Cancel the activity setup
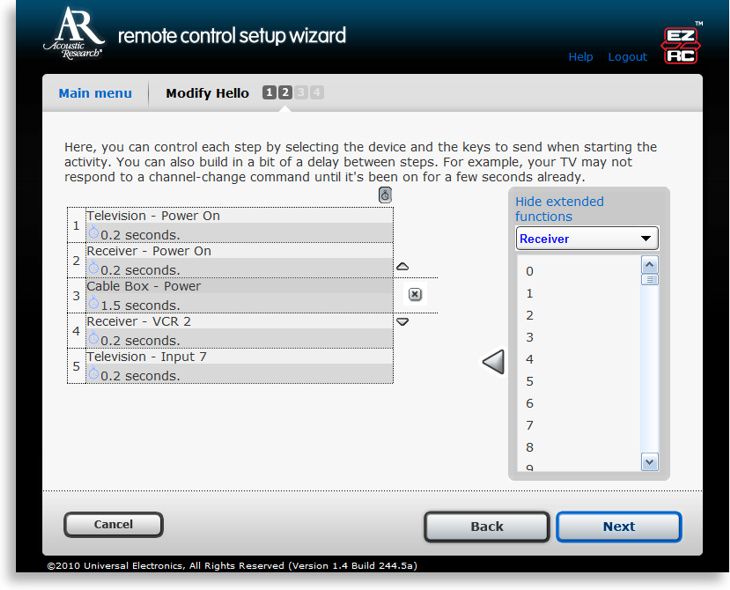The image size is (730, 590). (113, 525)
